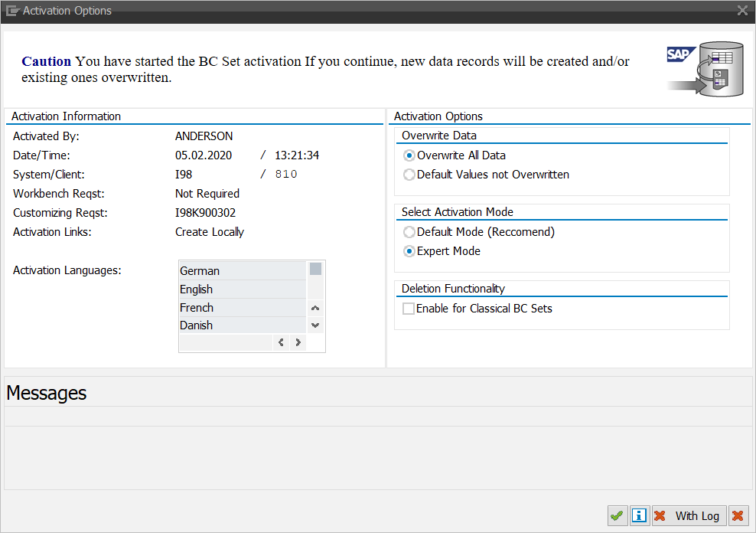
Task: Select Default Mode (Reccomend) activation mode
Action: (x=409, y=232)
